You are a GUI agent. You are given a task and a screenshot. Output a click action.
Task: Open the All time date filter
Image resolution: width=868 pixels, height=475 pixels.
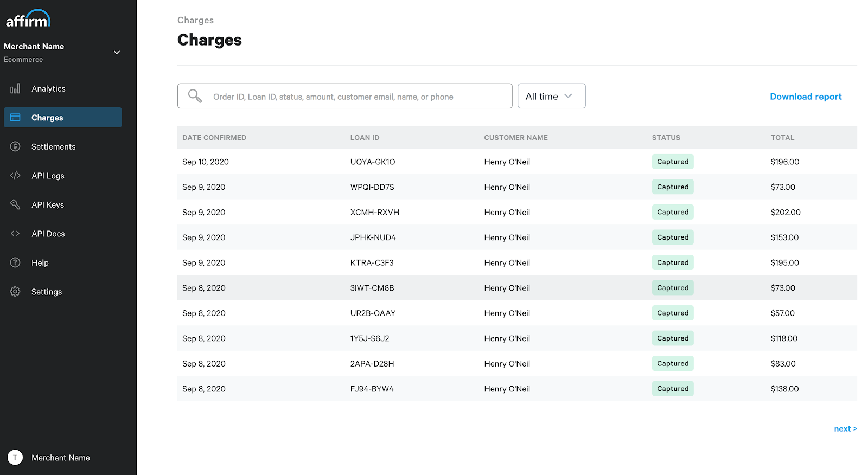[551, 96]
